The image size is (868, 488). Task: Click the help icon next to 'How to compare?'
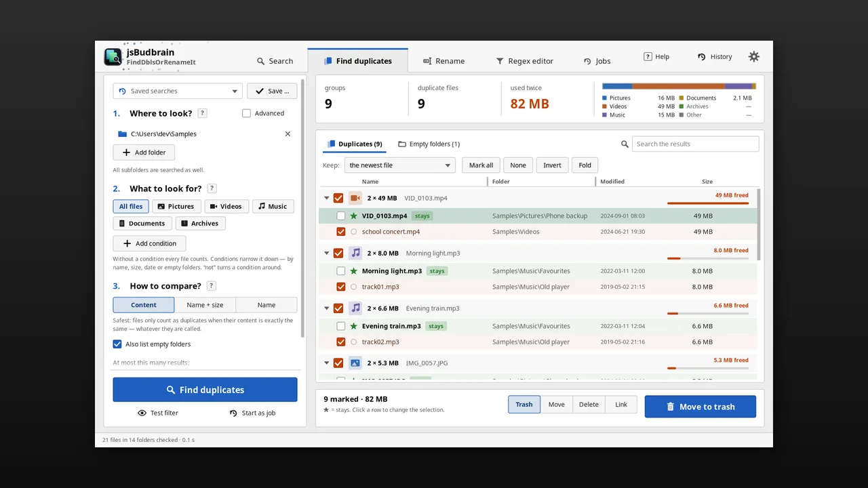211,286
